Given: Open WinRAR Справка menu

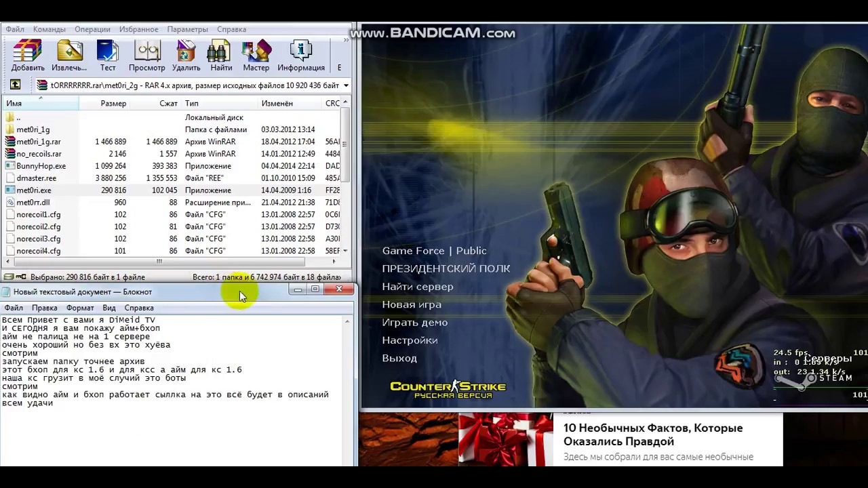Looking at the screenshot, I should click(x=231, y=29).
